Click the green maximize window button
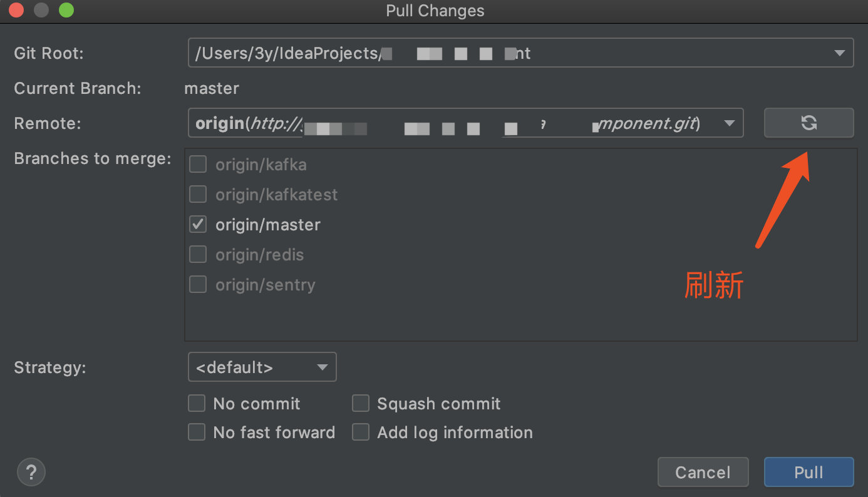 [66, 11]
